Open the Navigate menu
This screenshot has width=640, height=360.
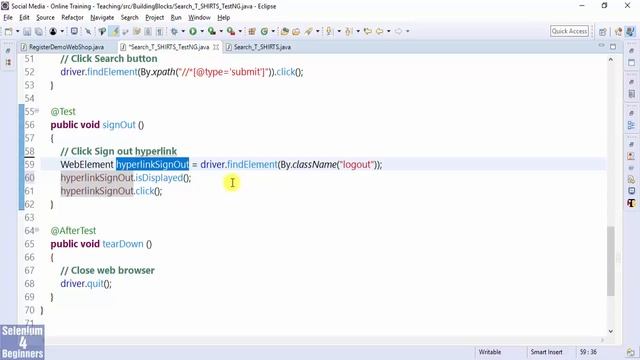click(x=102, y=18)
